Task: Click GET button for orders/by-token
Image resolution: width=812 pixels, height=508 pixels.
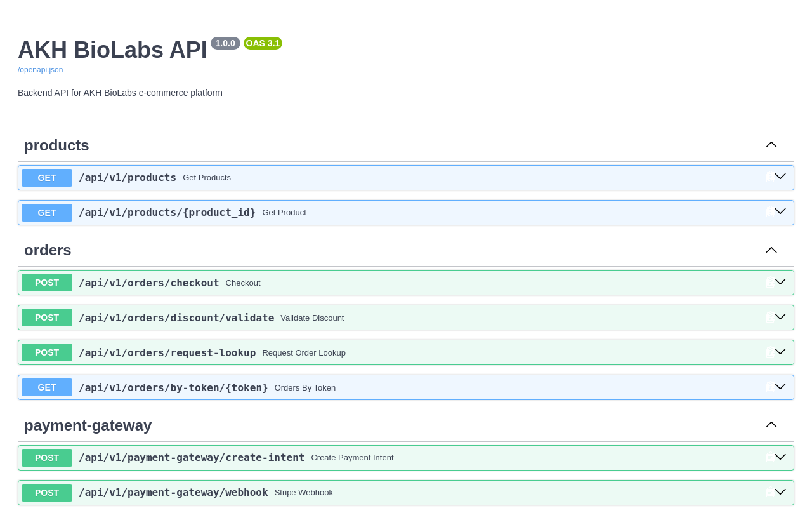Action: tap(47, 387)
